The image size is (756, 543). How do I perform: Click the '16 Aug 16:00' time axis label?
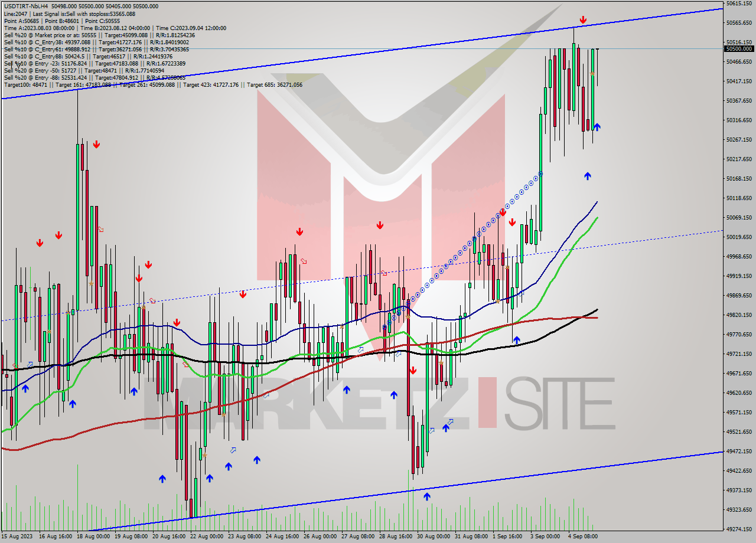[x=55, y=537]
